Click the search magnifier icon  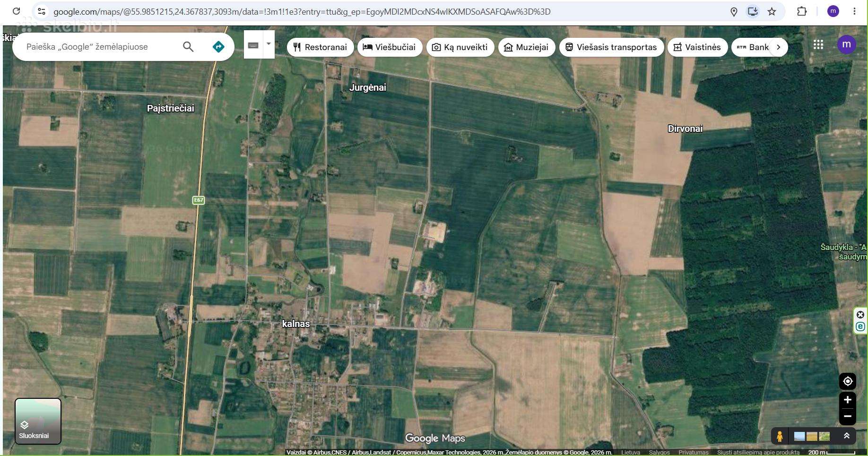click(188, 47)
